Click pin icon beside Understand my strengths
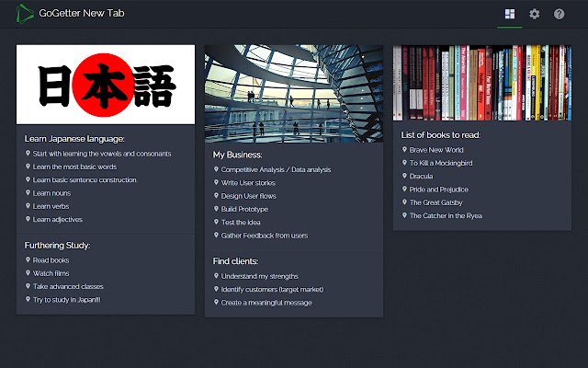The image size is (588, 368). (216, 276)
